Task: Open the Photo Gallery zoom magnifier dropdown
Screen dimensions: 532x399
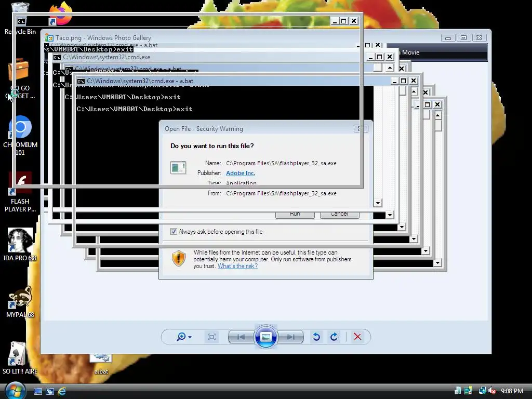Action: pyautogui.click(x=184, y=337)
